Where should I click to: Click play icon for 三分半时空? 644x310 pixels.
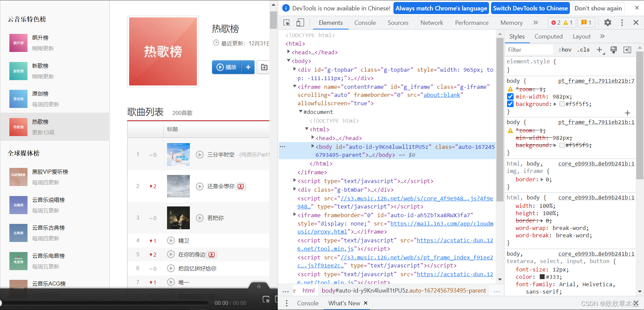click(200, 154)
